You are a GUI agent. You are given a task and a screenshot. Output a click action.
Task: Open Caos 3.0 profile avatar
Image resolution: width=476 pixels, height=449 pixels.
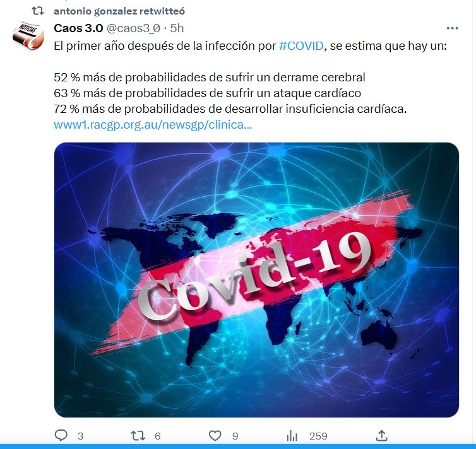click(x=28, y=36)
